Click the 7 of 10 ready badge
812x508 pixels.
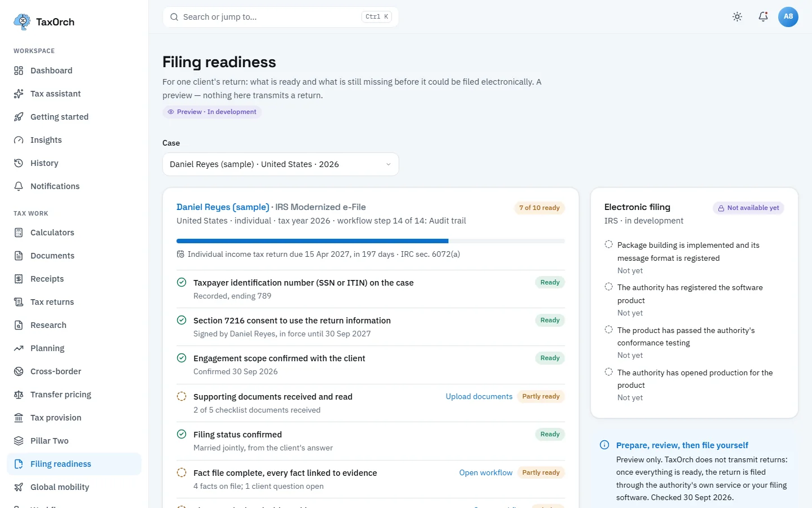(540, 208)
